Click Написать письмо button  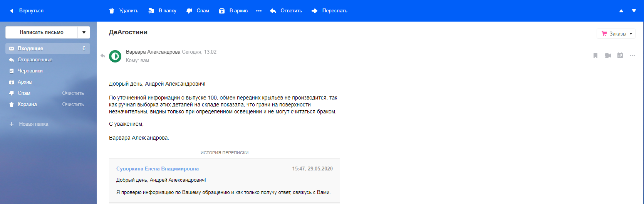point(42,32)
